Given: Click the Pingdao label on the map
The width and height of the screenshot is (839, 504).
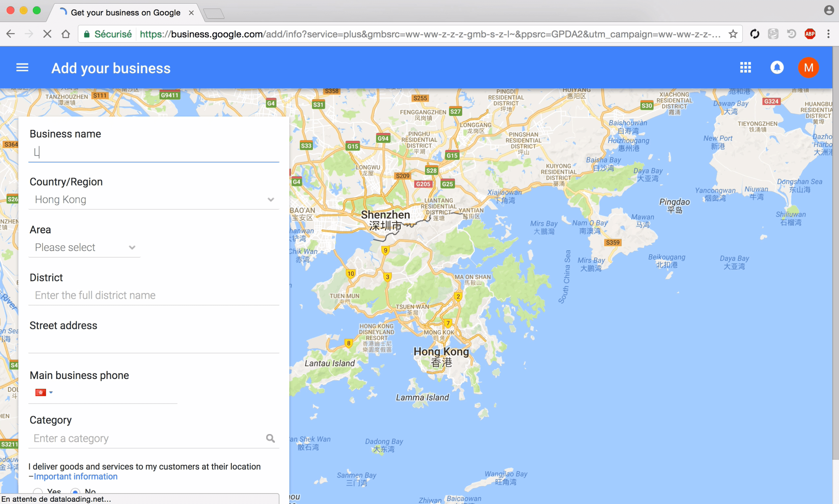Looking at the screenshot, I should (x=674, y=206).
